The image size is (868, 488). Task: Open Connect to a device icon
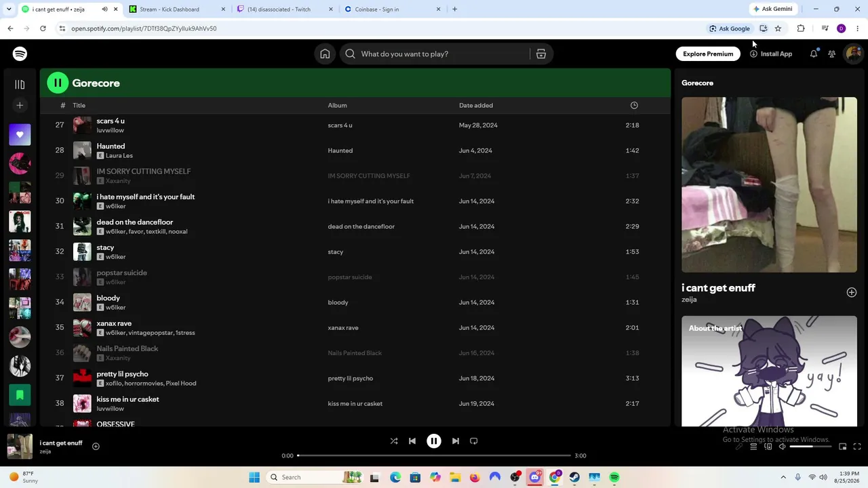click(x=768, y=447)
